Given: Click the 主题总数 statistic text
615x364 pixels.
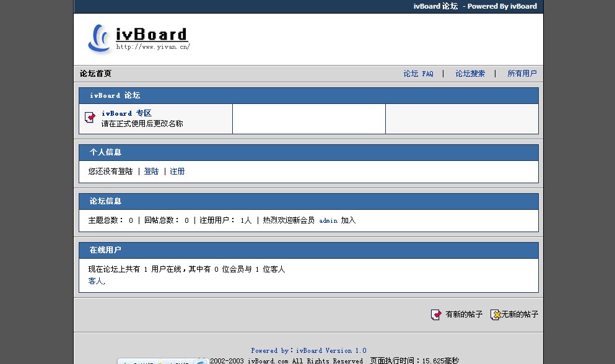Looking at the screenshot, I should (x=111, y=220).
